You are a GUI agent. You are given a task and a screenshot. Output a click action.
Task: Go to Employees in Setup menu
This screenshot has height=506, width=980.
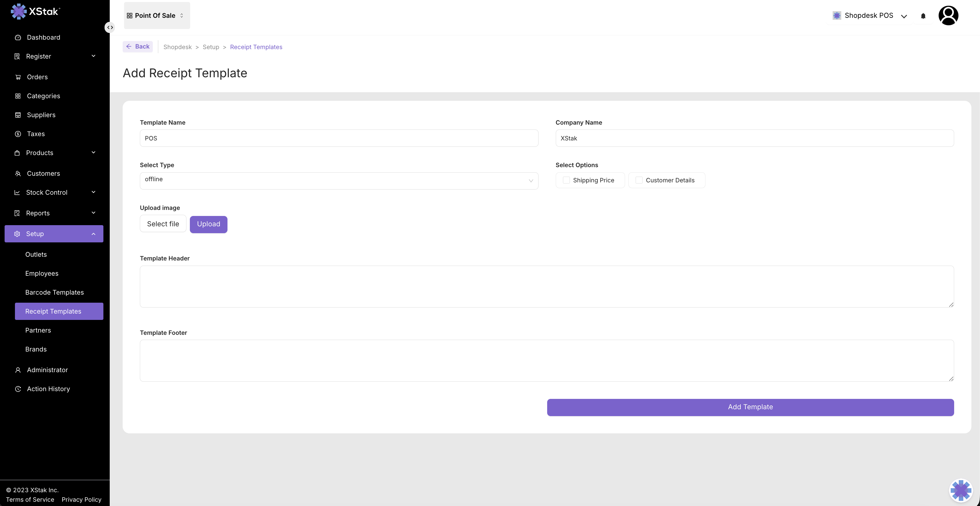click(x=42, y=274)
